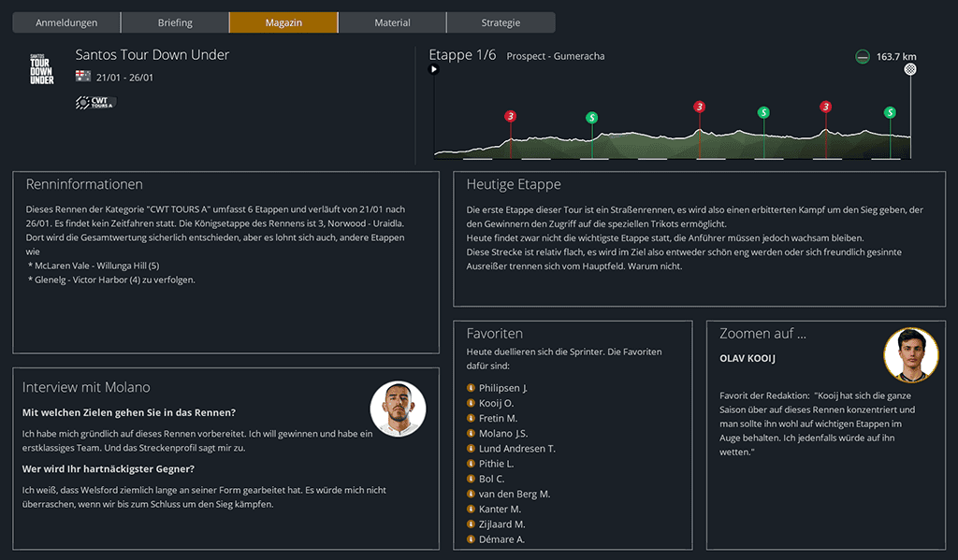958x560 pixels.
Task: Select the first category 3 climb marker
Action: (x=510, y=116)
